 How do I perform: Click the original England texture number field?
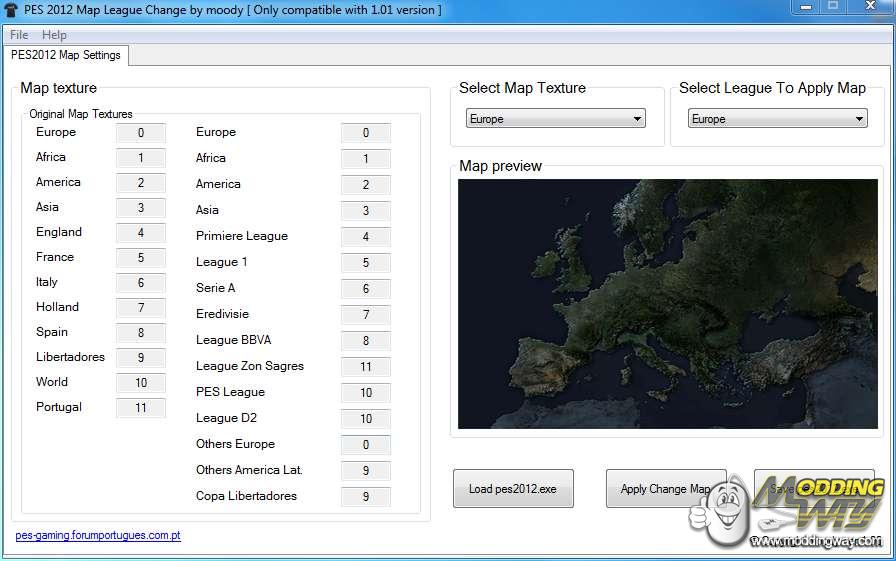tap(141, 233)
